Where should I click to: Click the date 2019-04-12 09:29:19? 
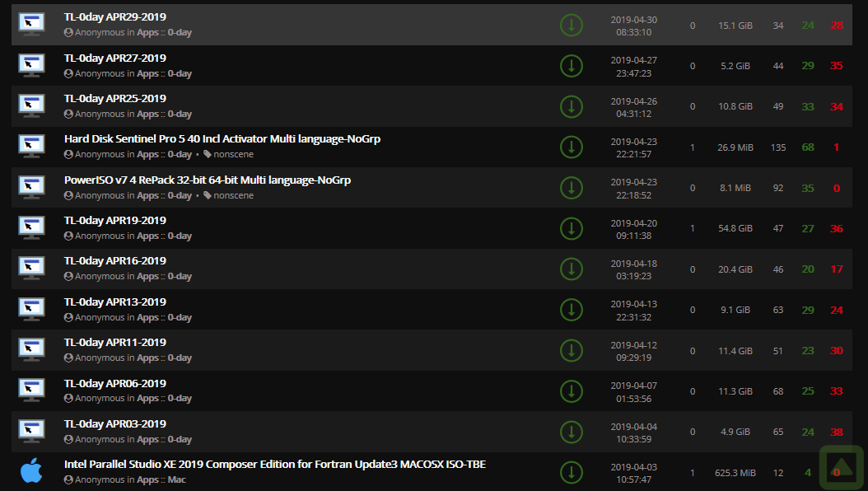634,351
